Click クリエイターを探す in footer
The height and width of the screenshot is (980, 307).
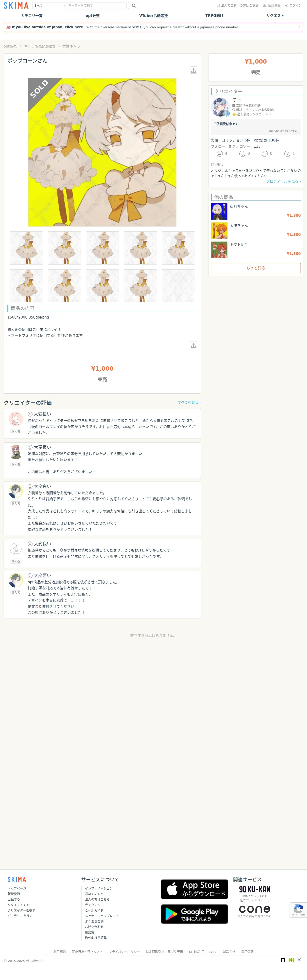pos(21,910)
